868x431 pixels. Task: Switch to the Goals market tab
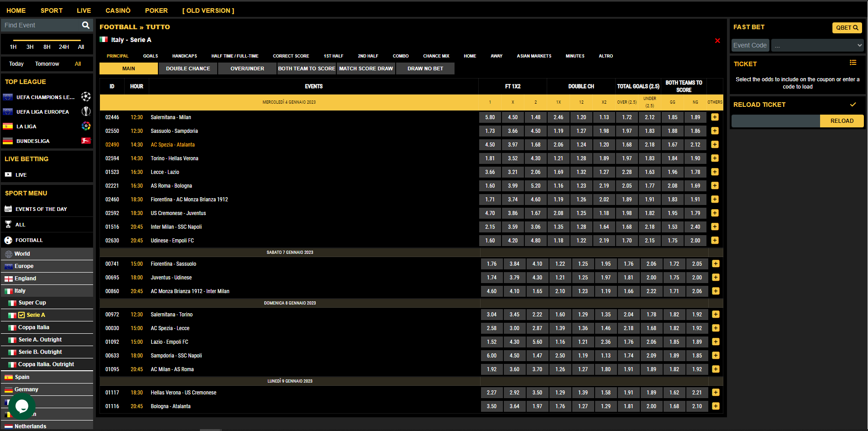tap(151, 56)
